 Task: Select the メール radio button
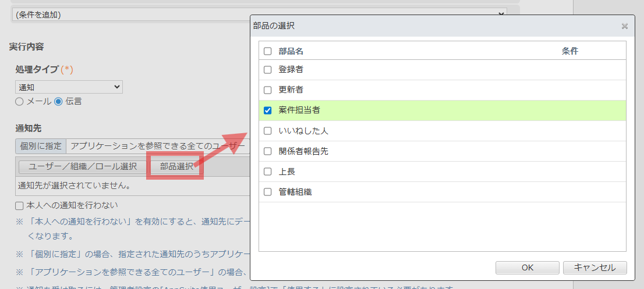[x=19, y=101]
